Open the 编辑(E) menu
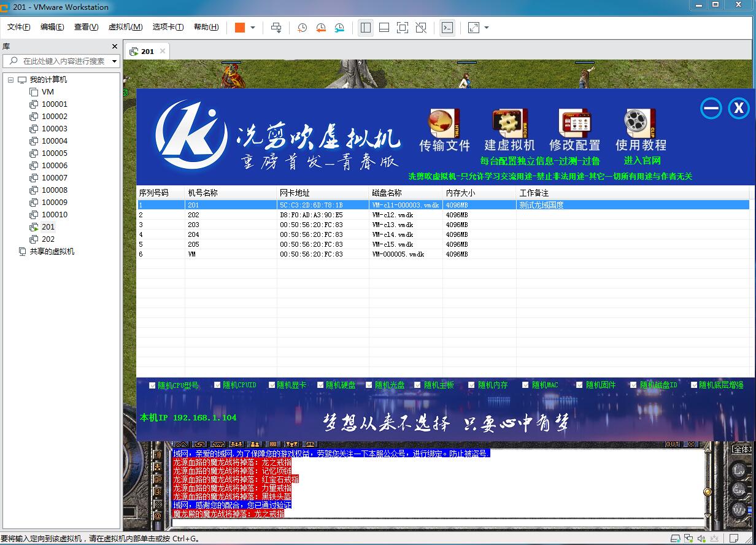 coord(52,27)
